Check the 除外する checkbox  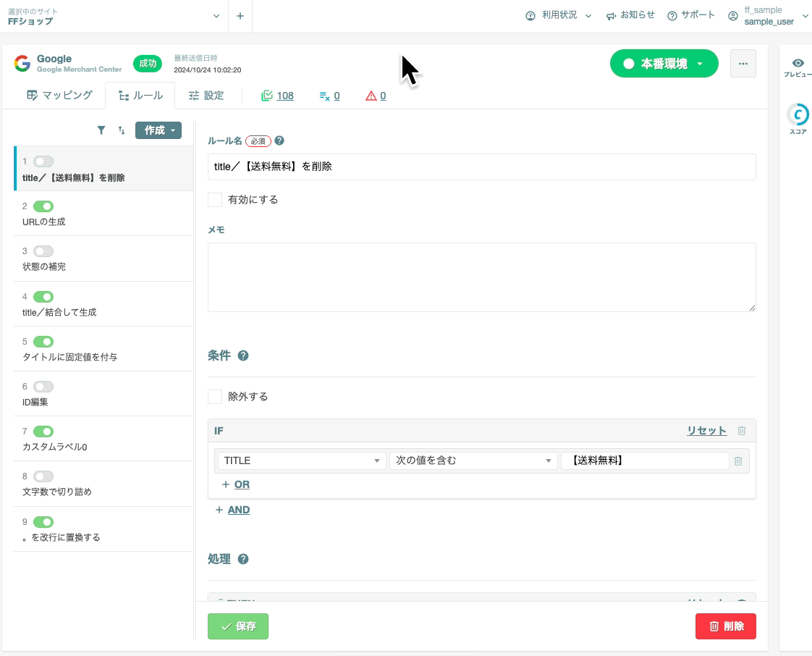pyautogui.click(x=215, y=396)
